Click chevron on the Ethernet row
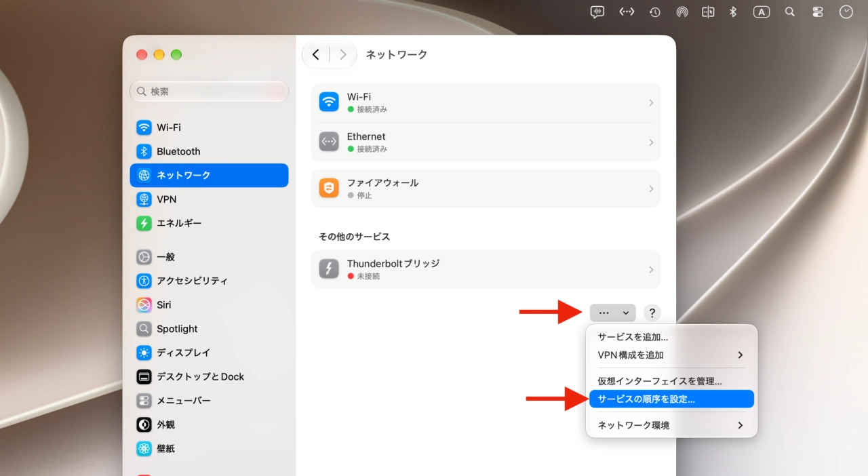The width and height of the screenshot is (868, 476). point(651,142)
